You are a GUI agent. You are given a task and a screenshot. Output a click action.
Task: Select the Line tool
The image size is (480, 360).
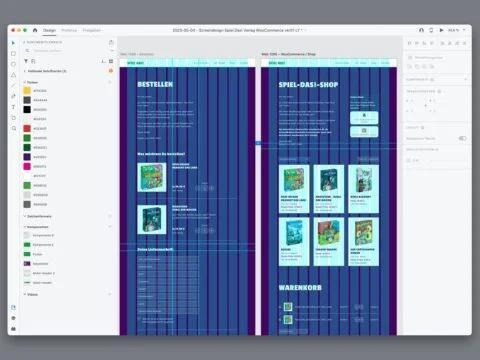tap(13, 86)
